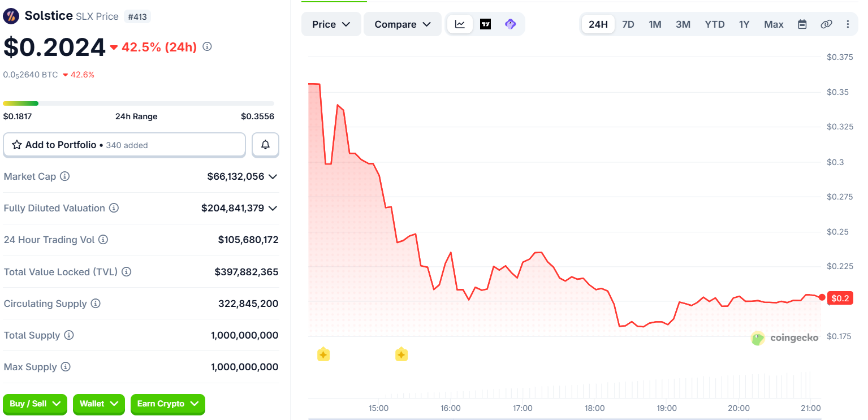Select the 7D time range tab

(628, 24)
